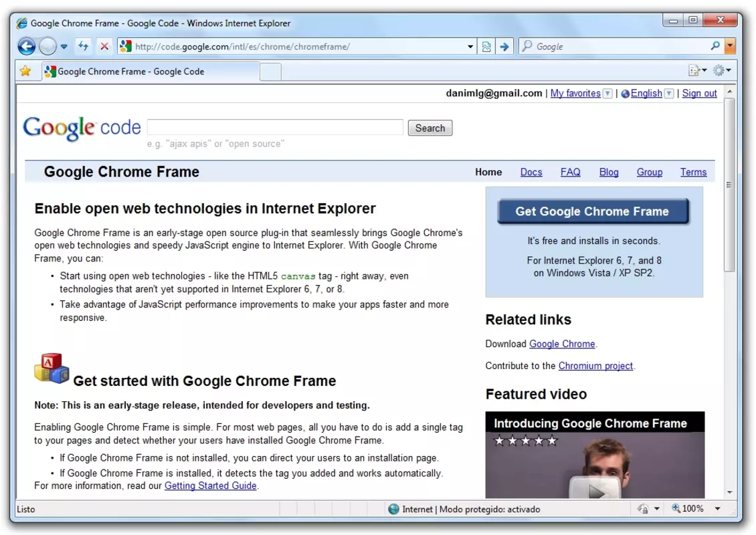
Task: Click the Google code logo
Action: (82, 128)
